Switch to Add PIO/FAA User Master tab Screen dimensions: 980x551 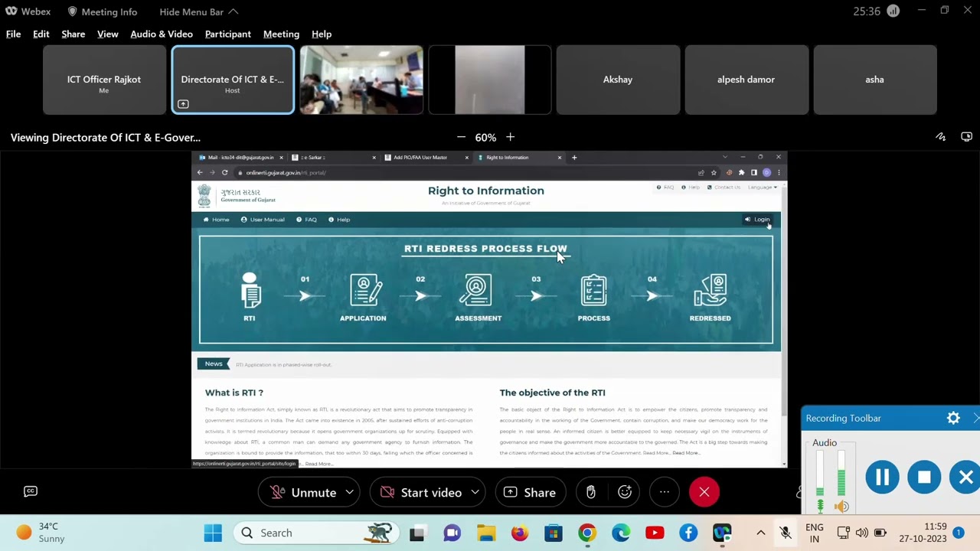click(426, 157)
